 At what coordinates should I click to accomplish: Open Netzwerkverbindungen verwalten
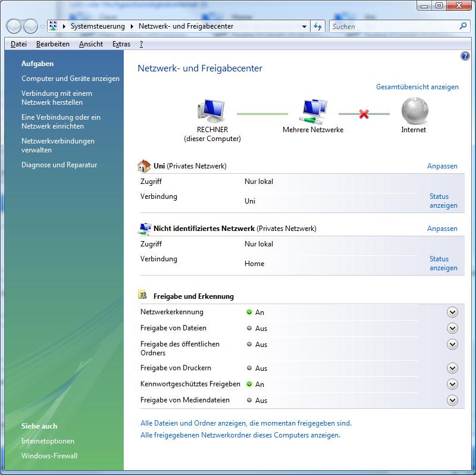[58, 145]
